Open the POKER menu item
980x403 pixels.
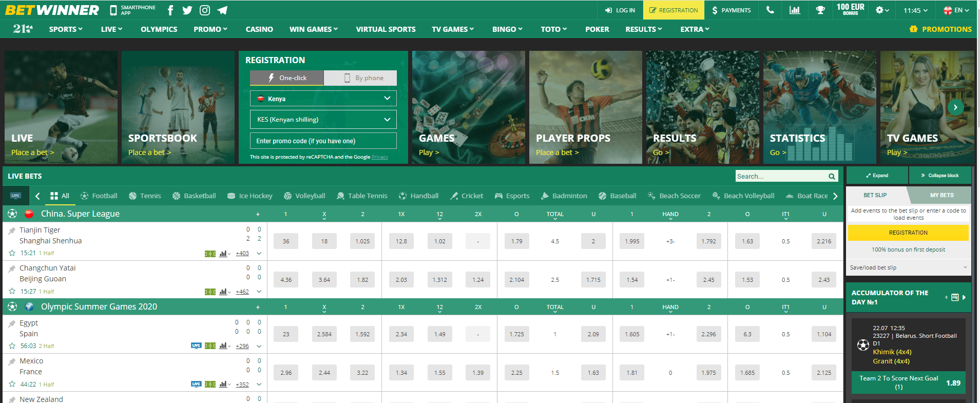[597, 29]
